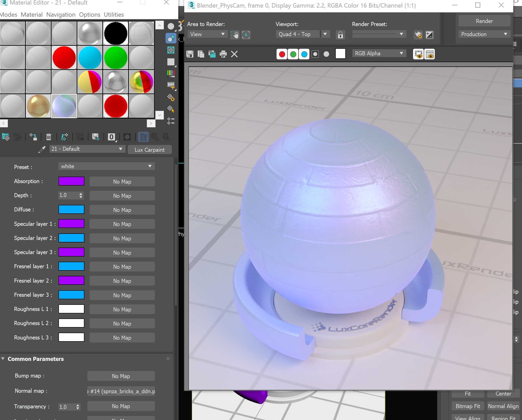Click the Diffuse blue color swatch
Screen dimensions: 522x420
pos(71,210)
